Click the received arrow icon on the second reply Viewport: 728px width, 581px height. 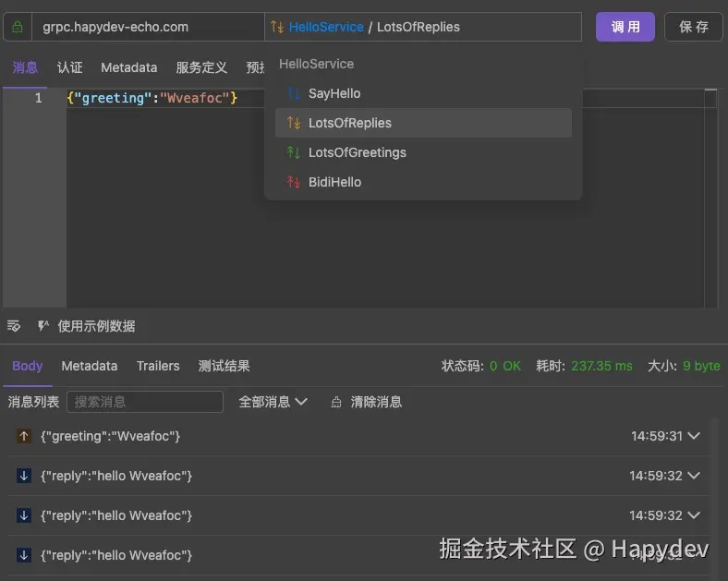pos(24,515)
